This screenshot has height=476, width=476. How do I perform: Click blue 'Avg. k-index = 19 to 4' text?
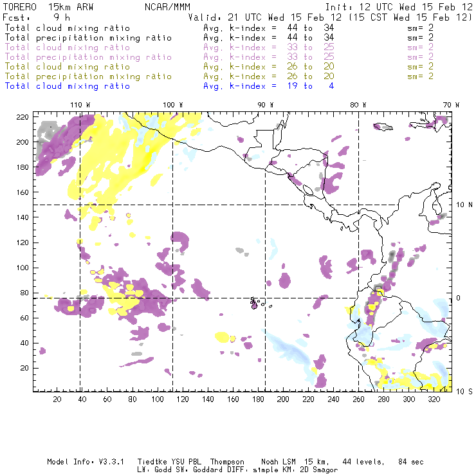coord(269,86)
